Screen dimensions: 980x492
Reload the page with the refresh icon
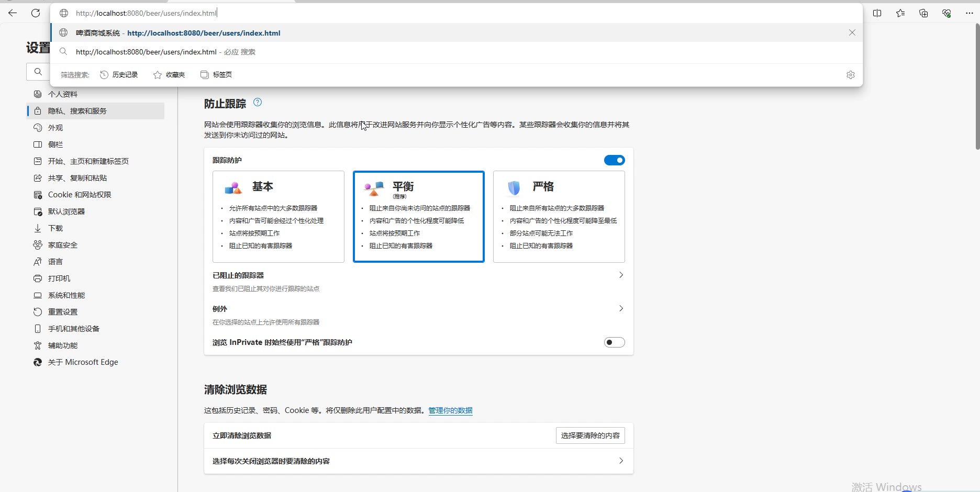[x=36, y=13]
